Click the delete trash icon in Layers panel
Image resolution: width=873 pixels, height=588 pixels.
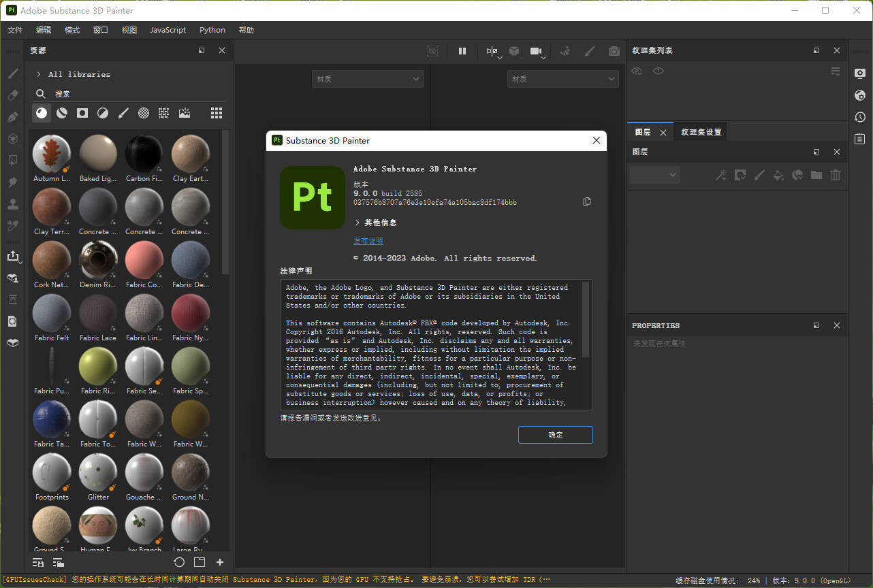[x=836, y=175]
